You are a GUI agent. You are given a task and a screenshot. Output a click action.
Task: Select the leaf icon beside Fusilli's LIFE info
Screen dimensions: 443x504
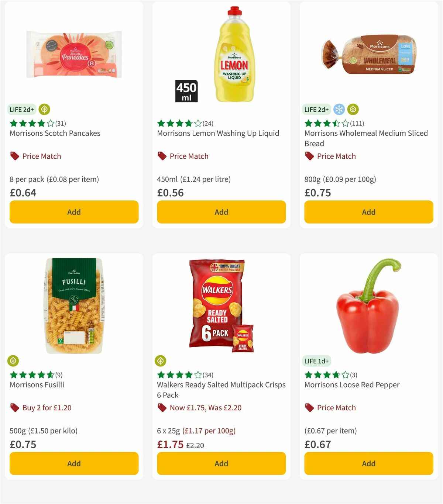point(13,360)
